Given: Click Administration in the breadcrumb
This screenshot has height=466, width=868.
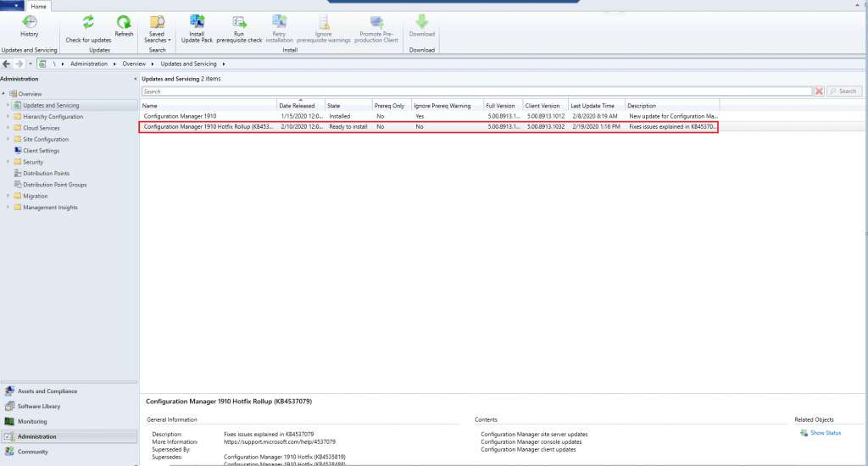Looking at the screenshot, I should [88, 64].
